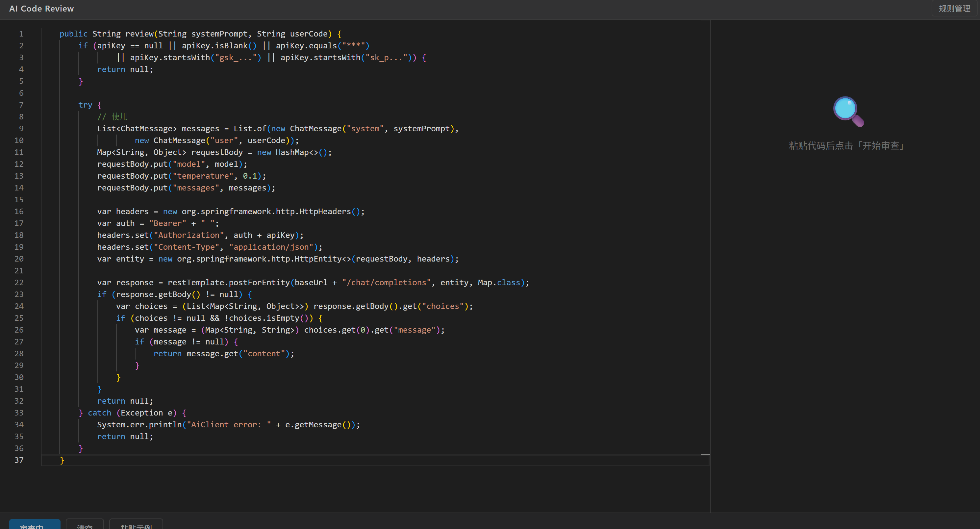The image size is (980, 529).
Task: Click 'requestBody.put("messages", messages);' line
Action: pyautogui.click(x=187, y=188)
